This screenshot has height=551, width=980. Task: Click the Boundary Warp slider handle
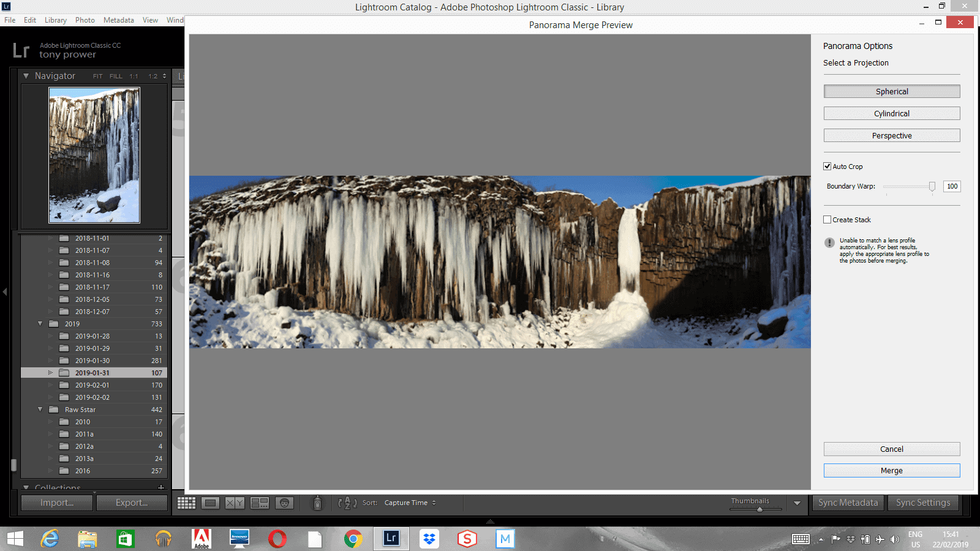932,187
